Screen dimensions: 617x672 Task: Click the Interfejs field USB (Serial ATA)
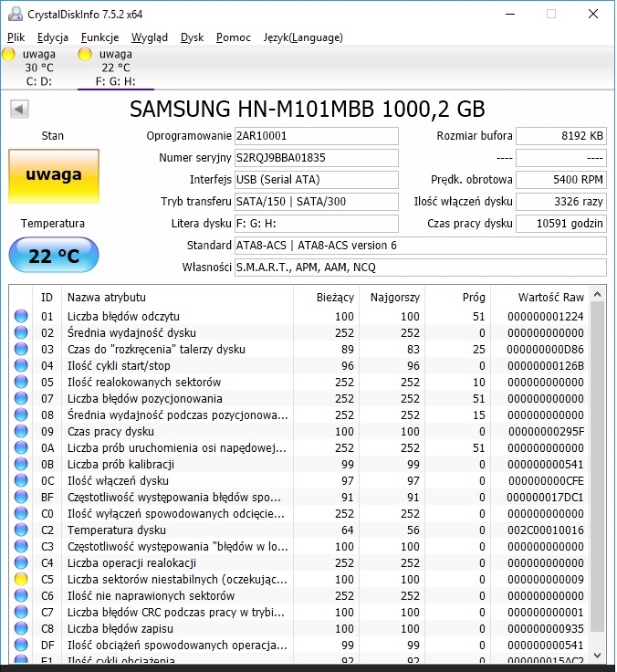[316, 180]
